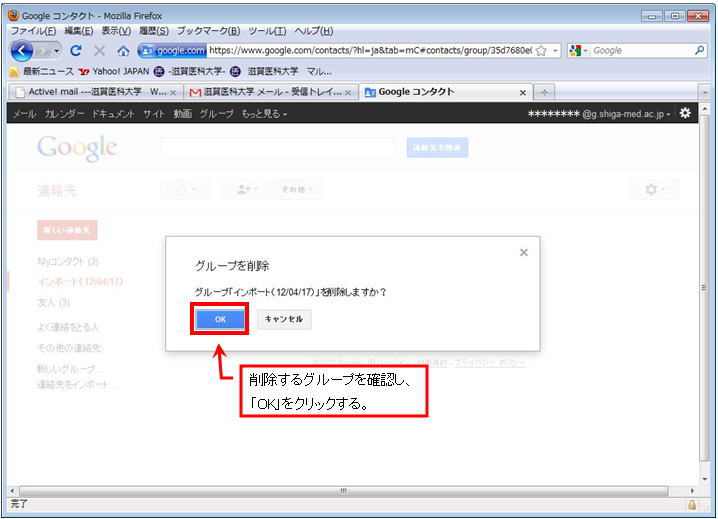
Task: Open the @g.shiga-med.ac.jp account dropdown
Action: pyautogui.click(x=599, y=114)
